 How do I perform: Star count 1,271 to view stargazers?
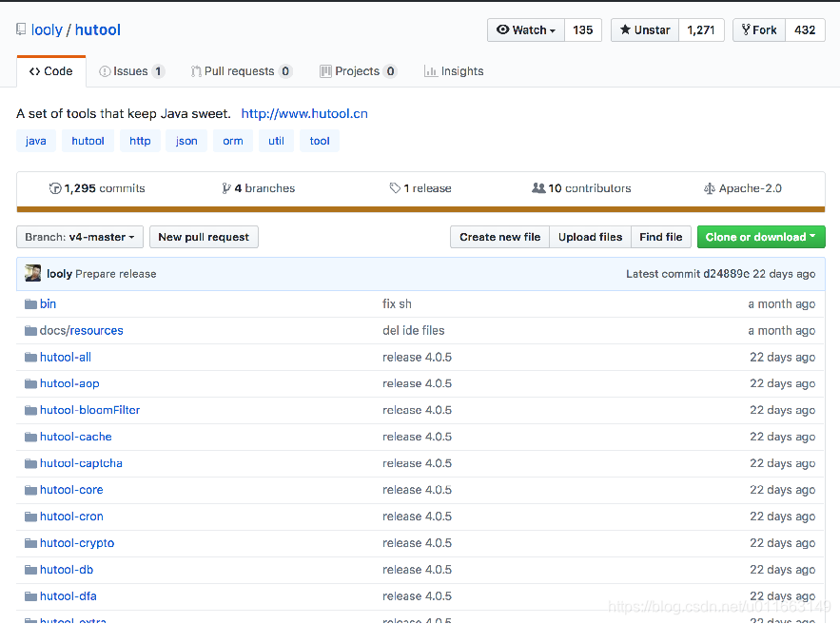tap(701, 29)
